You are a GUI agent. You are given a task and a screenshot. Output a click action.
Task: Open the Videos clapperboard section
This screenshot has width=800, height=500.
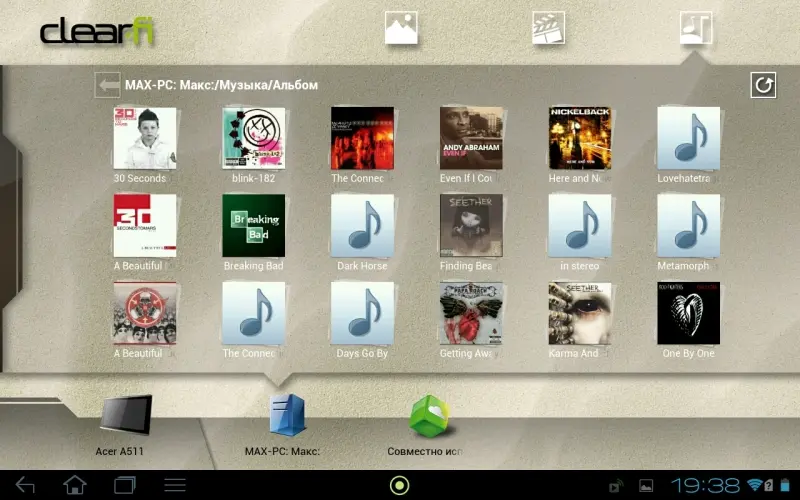[x=548, y=28]
